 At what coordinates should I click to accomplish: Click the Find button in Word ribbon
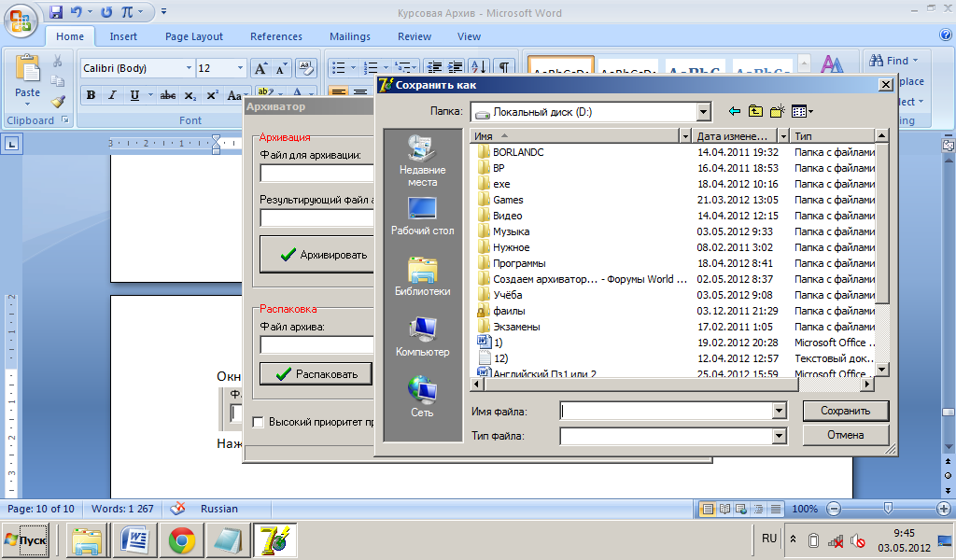pyautogui.click(x=893, y=61)
